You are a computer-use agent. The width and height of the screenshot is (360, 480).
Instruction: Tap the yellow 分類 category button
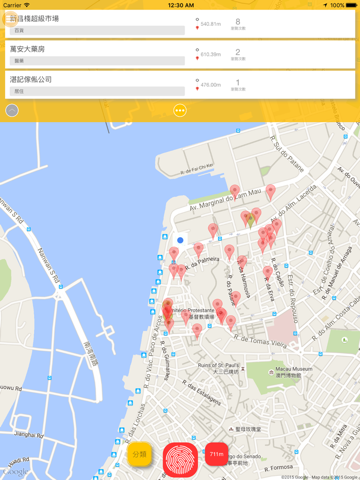pos(139,454)
